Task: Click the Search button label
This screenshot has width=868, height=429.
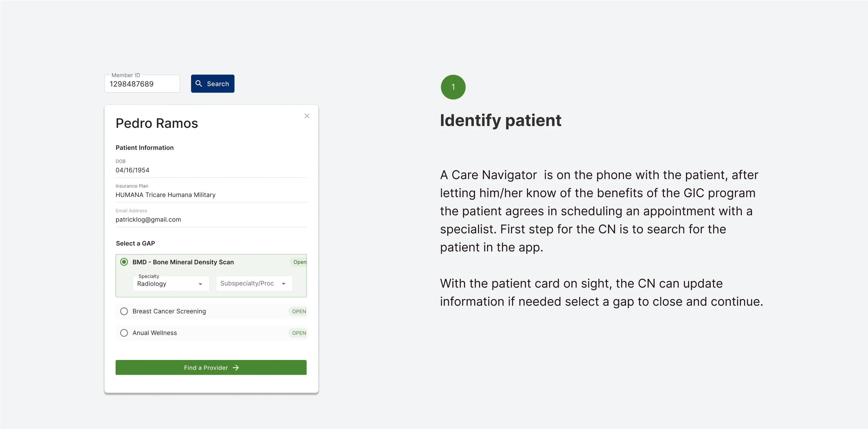Action: [x=218, y=84]
